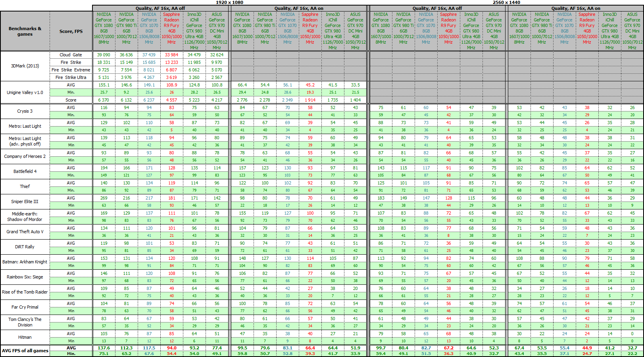Click the 'Crysis 3' game label

coord(25,111)
